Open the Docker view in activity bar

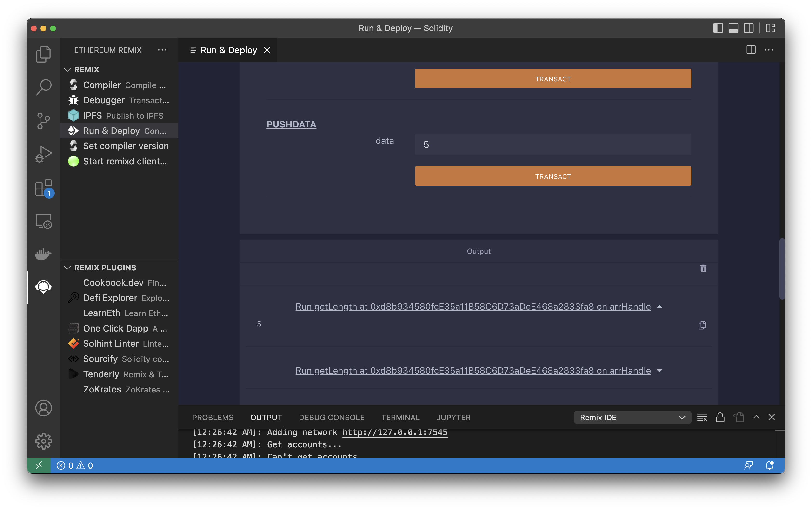tap(43, 254)
